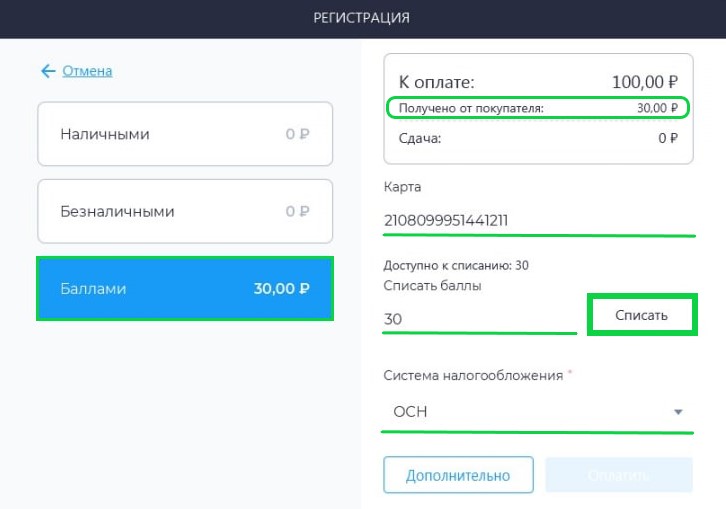Follow the Отмена link
Screen dimensions: 726x509
tap(87, 71)
